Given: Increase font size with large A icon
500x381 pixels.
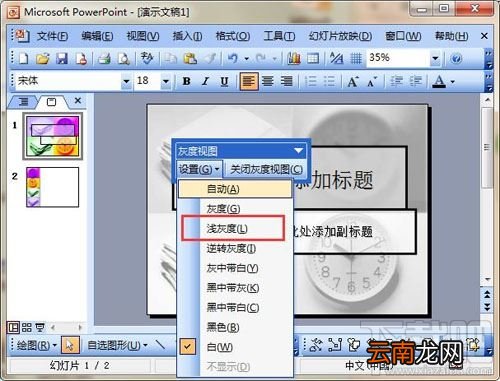Looking at the screenshot, I should tap(353, 81).
